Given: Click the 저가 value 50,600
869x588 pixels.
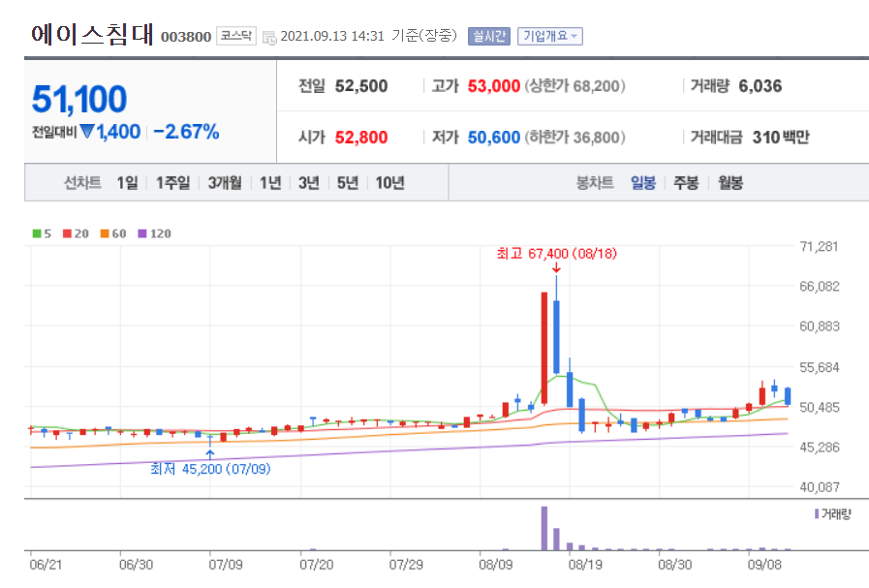Looking at the screenshot, I should tap(494, 138).
